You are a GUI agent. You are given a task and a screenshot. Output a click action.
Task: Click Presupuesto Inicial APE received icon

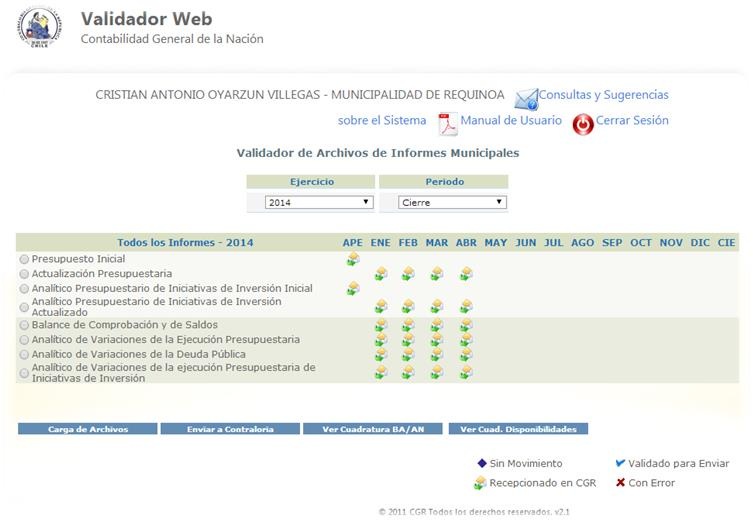pyautogui.click(x=353, y=260)
